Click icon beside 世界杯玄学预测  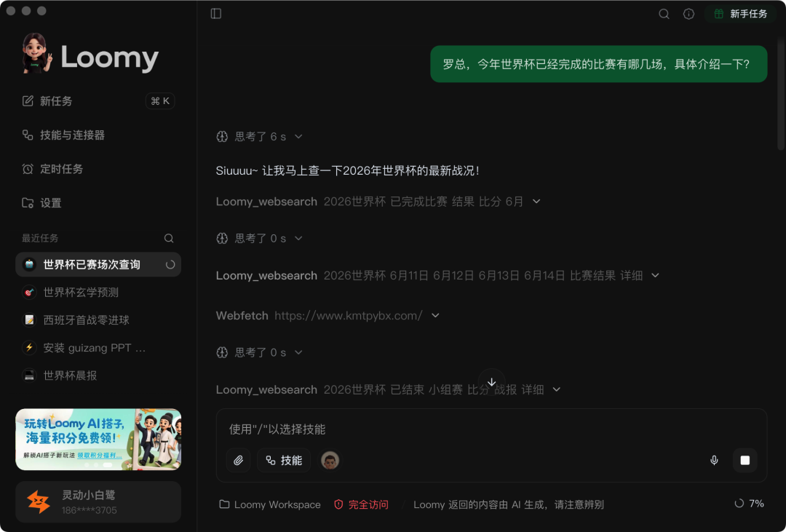tap(29, 293)
